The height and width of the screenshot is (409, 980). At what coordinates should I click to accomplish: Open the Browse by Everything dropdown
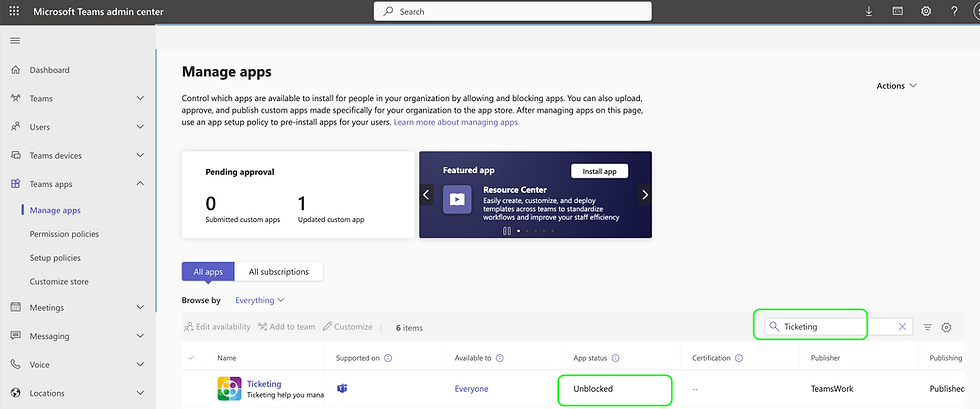coord(259,300)
